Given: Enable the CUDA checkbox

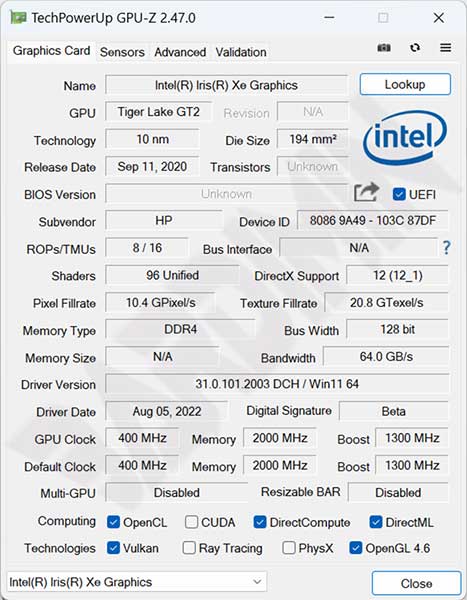Looking at the screenshot, I should point(191,522).
